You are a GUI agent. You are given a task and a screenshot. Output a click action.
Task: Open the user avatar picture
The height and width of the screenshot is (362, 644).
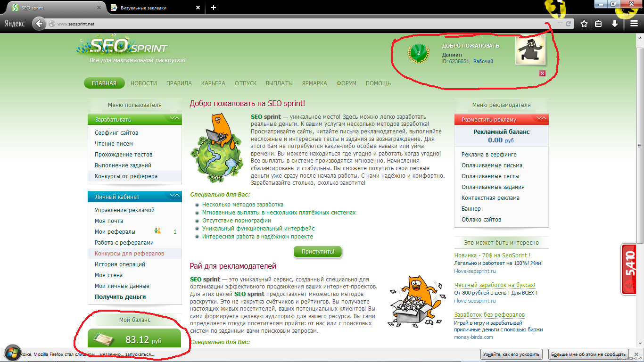pyautogui.click(x=530, y=50)
